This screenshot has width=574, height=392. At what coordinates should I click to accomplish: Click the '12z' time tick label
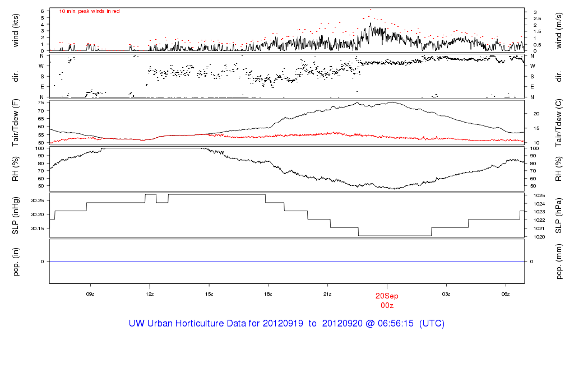pos(149,294)
